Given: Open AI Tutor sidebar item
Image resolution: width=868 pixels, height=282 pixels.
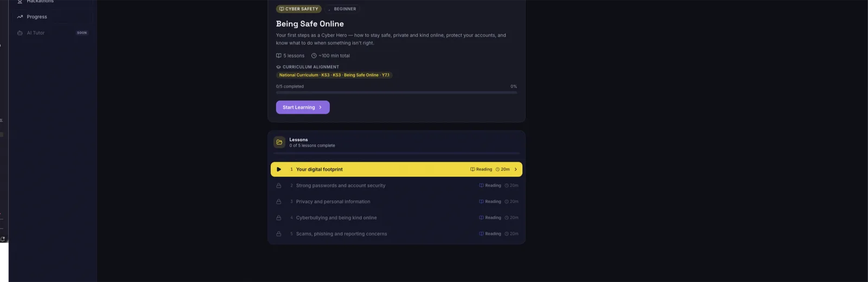Looking at the screenshot, I should click(x=53, y=33).
